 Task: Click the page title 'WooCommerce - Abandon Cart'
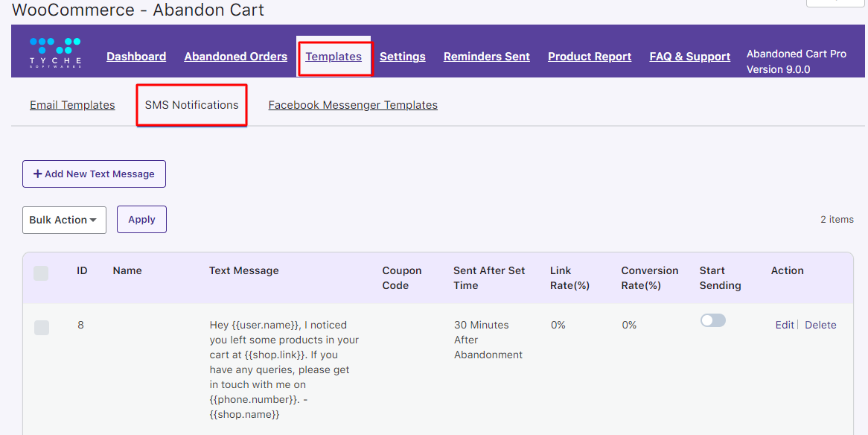tap(138, 10)
